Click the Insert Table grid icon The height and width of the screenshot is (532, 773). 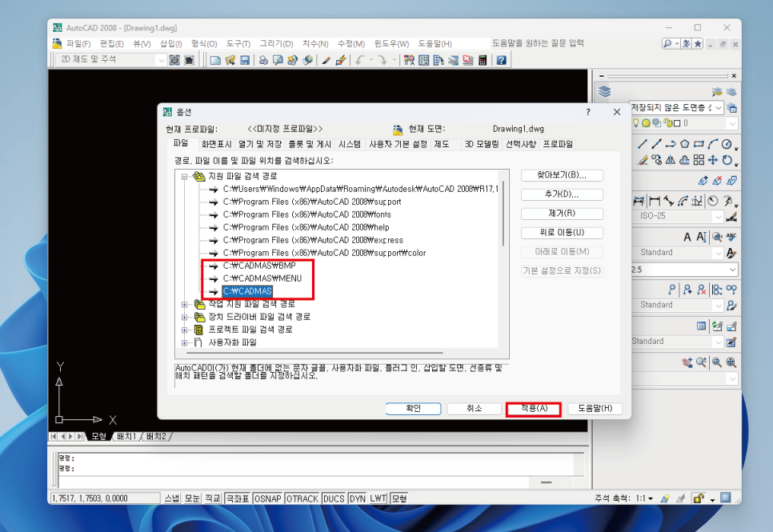coord(702,326)
